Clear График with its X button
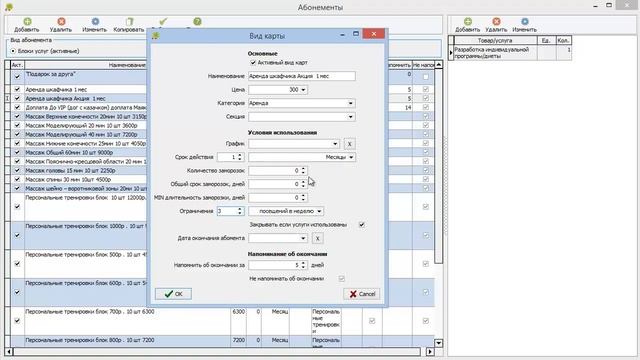Image resolution: width=640 pixels, height=360 pixels. [349, 144]
